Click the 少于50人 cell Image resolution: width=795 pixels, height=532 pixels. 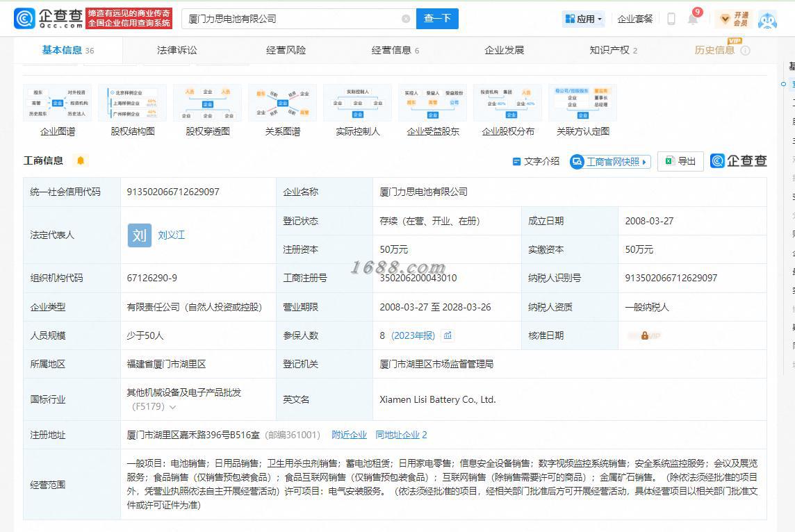click(145, 335)
